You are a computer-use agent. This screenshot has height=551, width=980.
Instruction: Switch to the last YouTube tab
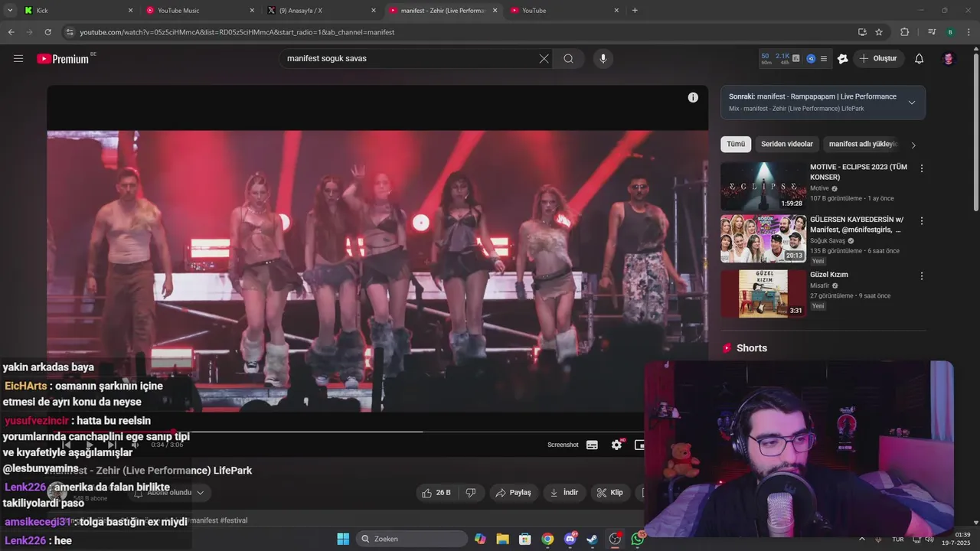click(x=565, y=11)
